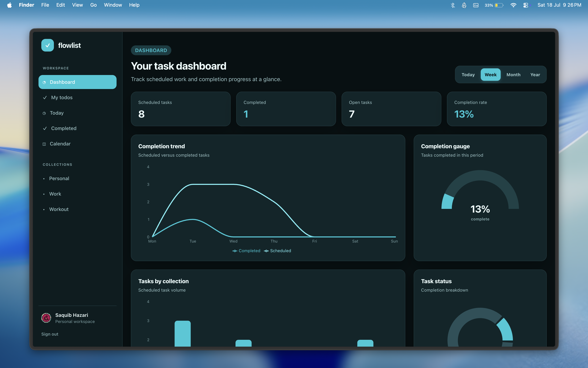Image resolution: width=588 pixels, height=368 pixels.
Task: Open the Personal collection
Action: [x=78, y=178]
